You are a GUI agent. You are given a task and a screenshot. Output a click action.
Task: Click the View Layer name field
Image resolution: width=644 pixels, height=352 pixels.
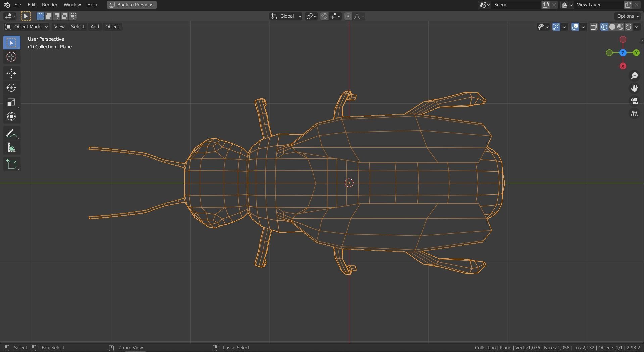click(599, 5)
